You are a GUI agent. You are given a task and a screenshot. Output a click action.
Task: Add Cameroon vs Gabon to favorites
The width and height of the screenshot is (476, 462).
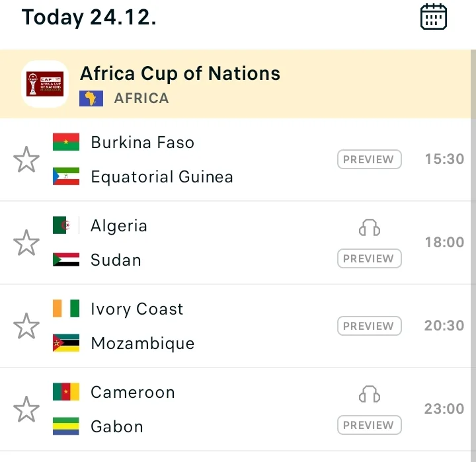26,410
